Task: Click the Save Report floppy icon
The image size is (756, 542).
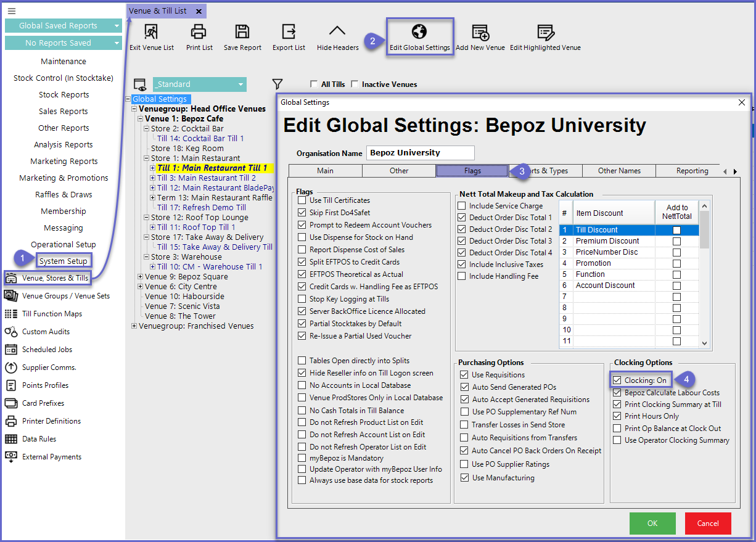Action: [x=242, y=31]
